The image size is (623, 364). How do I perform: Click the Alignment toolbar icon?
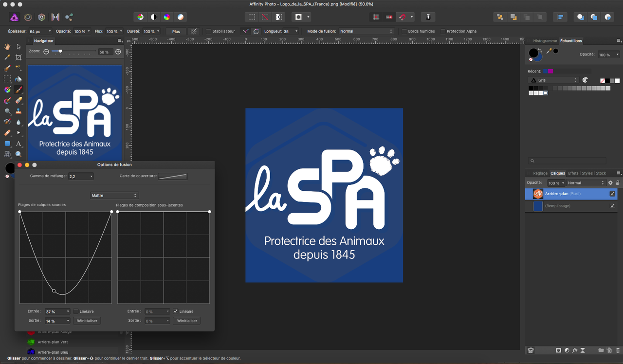[560, 17]
